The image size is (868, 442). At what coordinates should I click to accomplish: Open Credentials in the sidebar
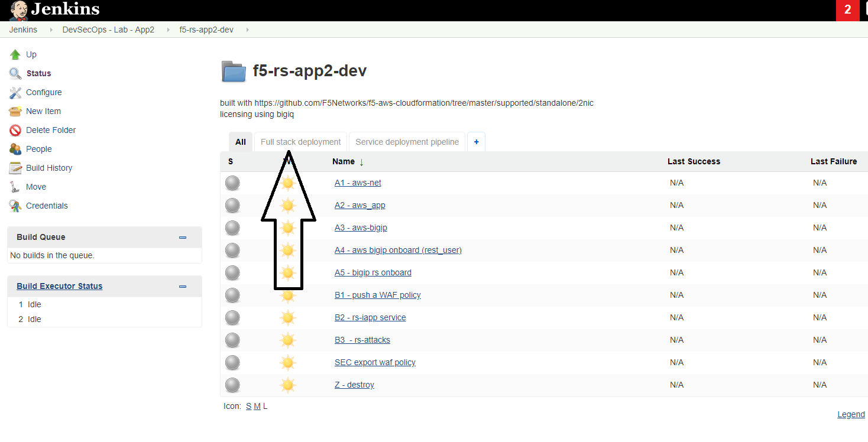point(47,206)
